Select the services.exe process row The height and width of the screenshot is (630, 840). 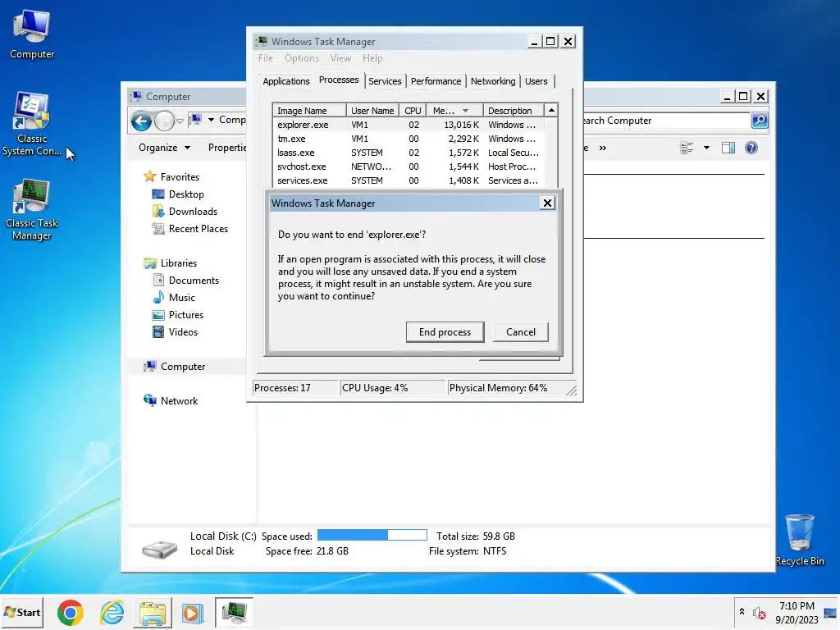409,180
